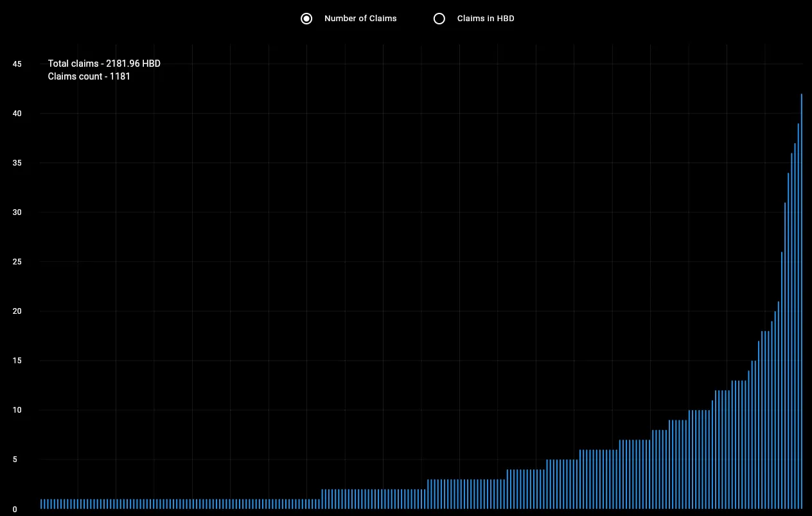The image size is (812, 516).
Task: Click the 'Number of Claims' label text
Action: tap(360, 19)
